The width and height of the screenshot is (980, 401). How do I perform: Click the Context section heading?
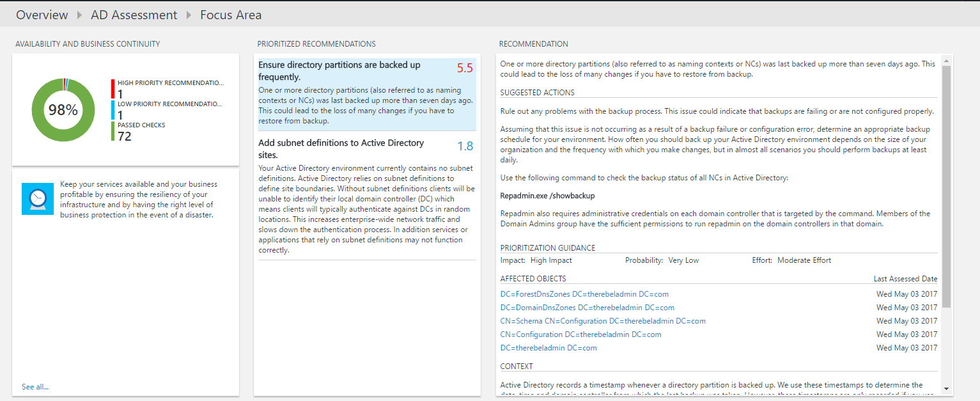point(517,366)
